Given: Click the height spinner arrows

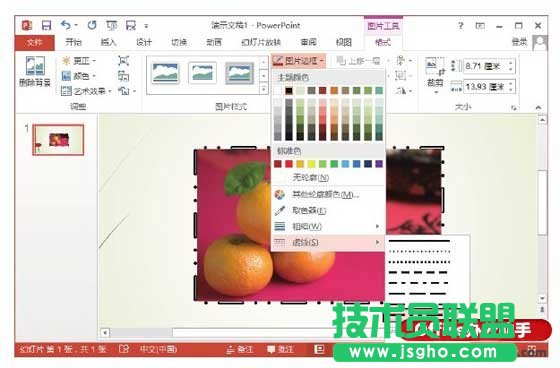Looking at the screenshot, I should coord(511,66).
